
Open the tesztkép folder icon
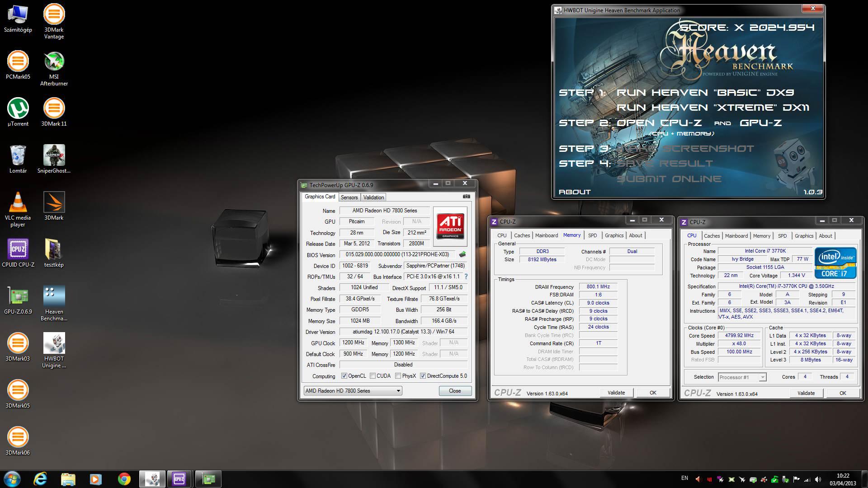(x=54, y=253)
